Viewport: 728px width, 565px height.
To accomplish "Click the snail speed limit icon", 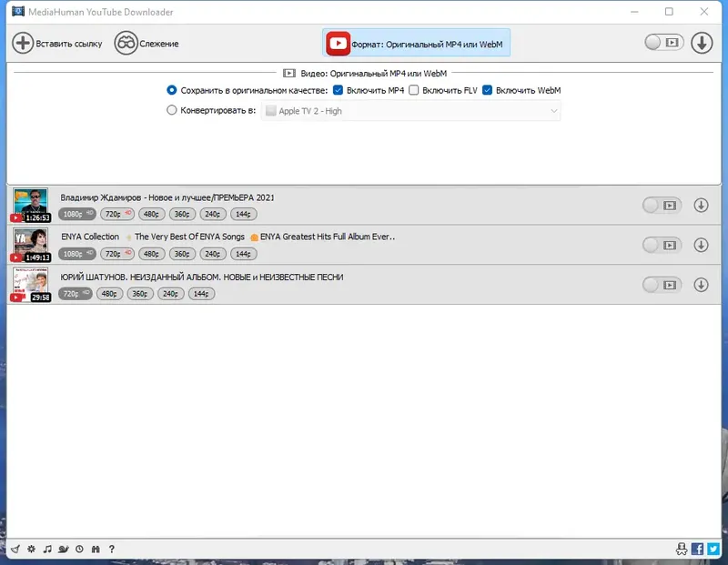I will pyautogui.click(x=64, y=550).
